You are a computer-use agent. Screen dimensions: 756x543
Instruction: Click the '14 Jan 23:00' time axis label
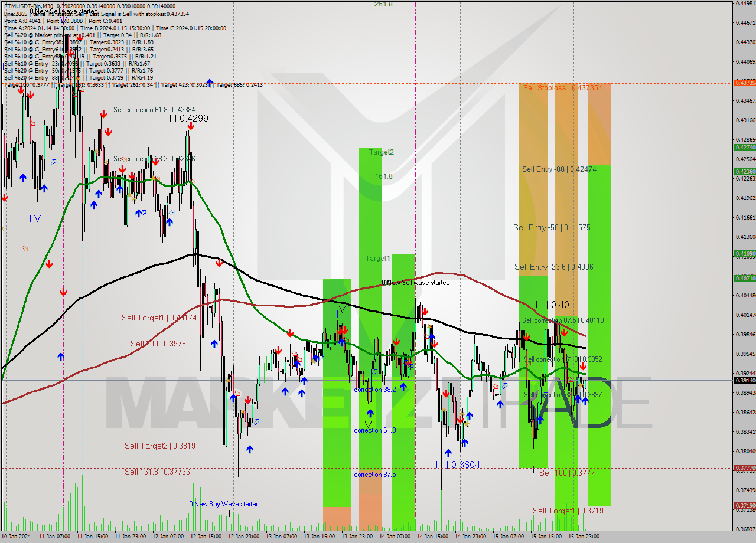pyautogui.click(x=470, y=537)
